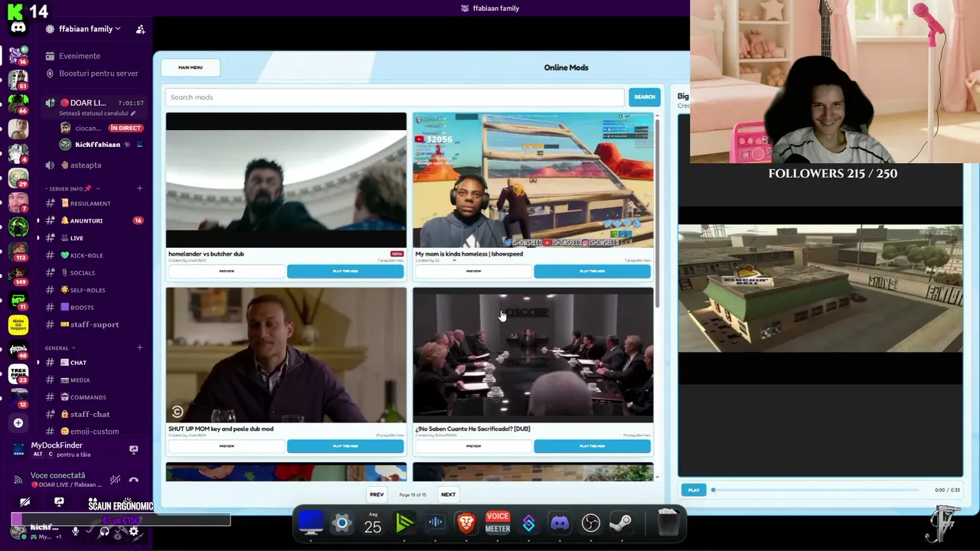Screen dimensions: 980x551
Task: Open Brave browser from dock
Action: pyautogui.click(x=466, y=523)
